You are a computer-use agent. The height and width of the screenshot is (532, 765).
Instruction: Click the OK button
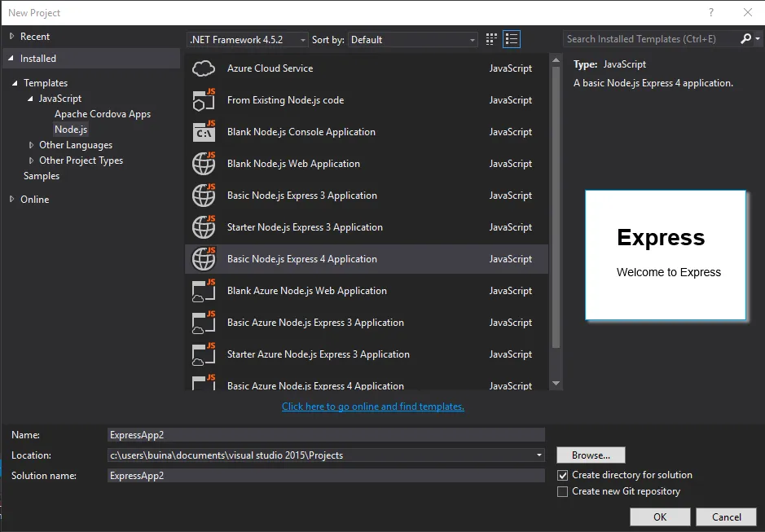660,517
